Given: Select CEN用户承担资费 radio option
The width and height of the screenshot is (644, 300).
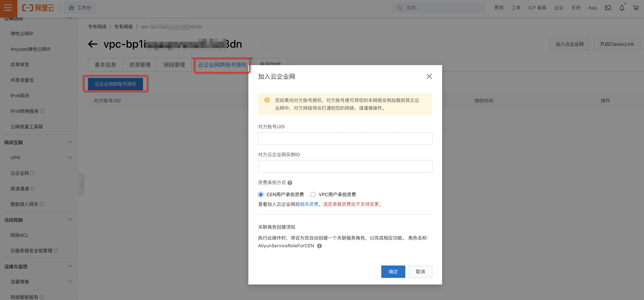Looking at the screenshot, I should click(x=261, y=195).
